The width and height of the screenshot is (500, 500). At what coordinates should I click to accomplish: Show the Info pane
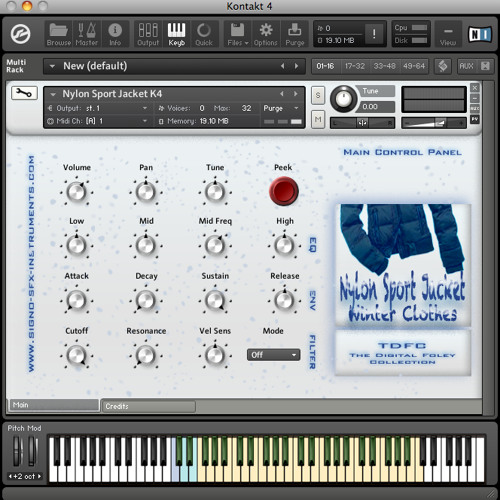tap(115, 34)
